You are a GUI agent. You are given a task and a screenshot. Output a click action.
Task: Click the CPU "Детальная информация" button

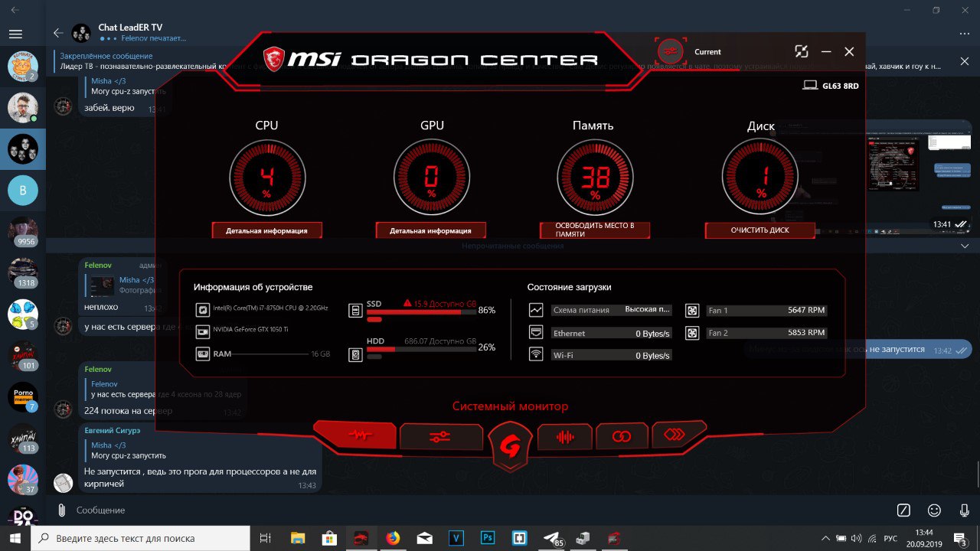[266, 230]
